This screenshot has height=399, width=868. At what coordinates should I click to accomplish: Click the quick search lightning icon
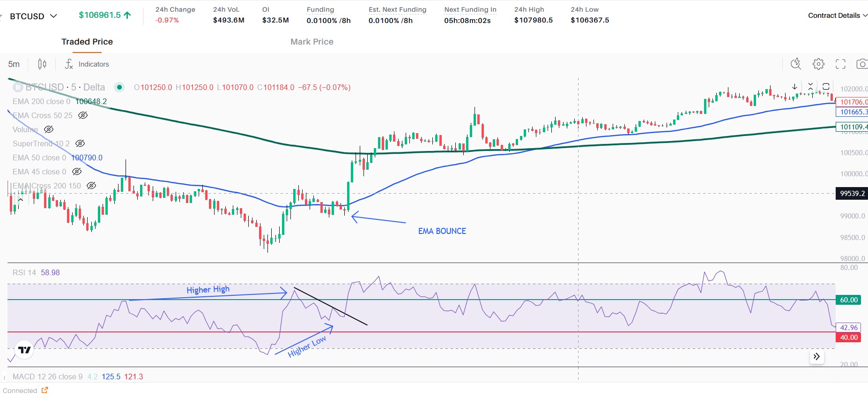[796, 64]
